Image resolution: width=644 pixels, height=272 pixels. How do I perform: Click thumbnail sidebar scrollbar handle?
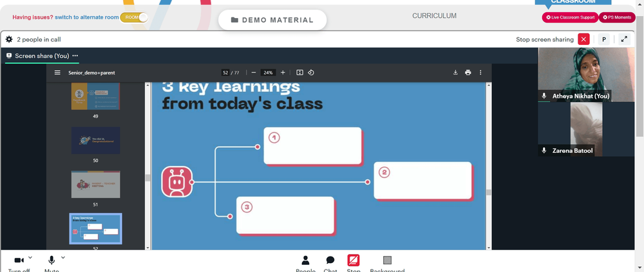pos(148,177)
